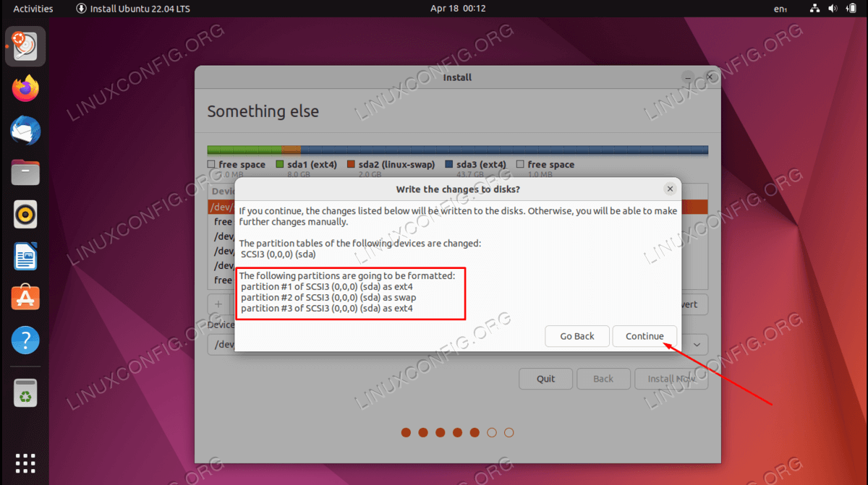Open the Activities overview
Screen dimensions: 868x485
click(33, 9)
